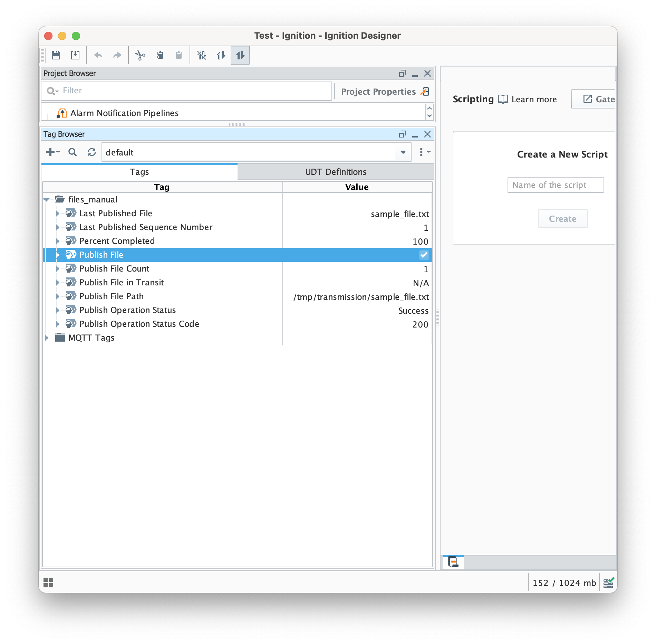656x644 pixels.
Task: Click the macOS green zoom button
Action: pos(76,36)
